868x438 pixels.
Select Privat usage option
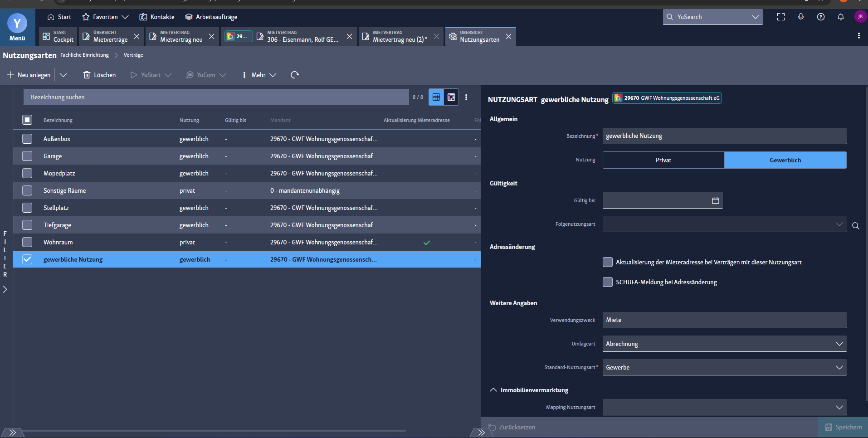(663, 160)
